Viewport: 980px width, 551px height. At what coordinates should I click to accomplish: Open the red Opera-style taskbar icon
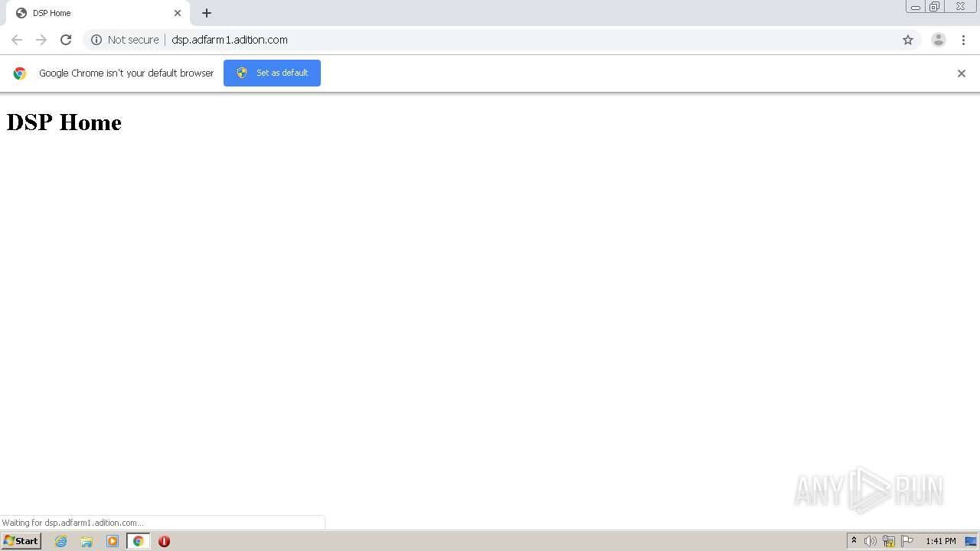(164, 541)
